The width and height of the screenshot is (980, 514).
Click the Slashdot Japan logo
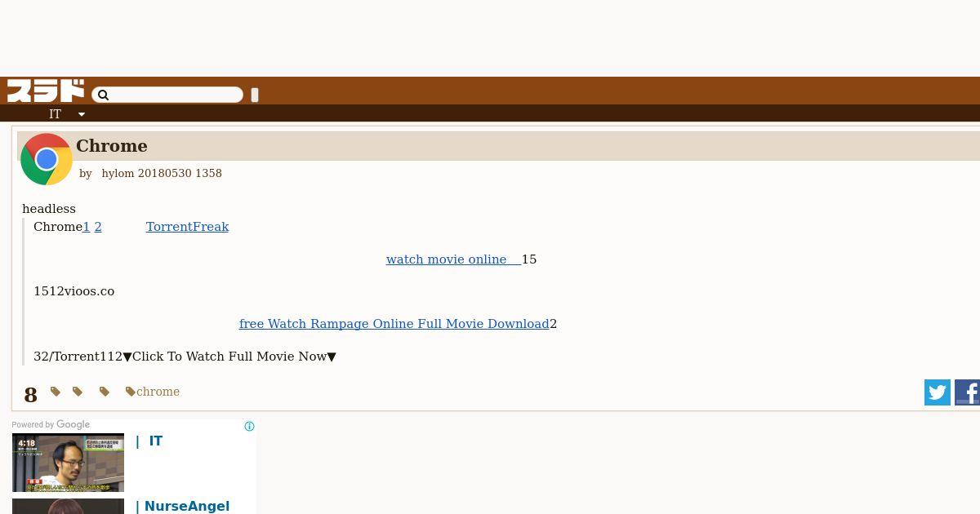coord(46,91)
